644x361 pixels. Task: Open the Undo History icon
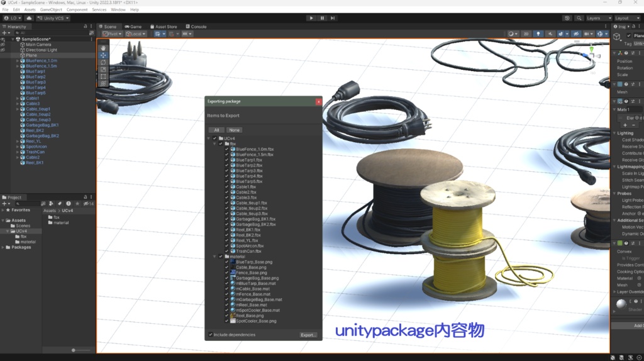[567, 18]
